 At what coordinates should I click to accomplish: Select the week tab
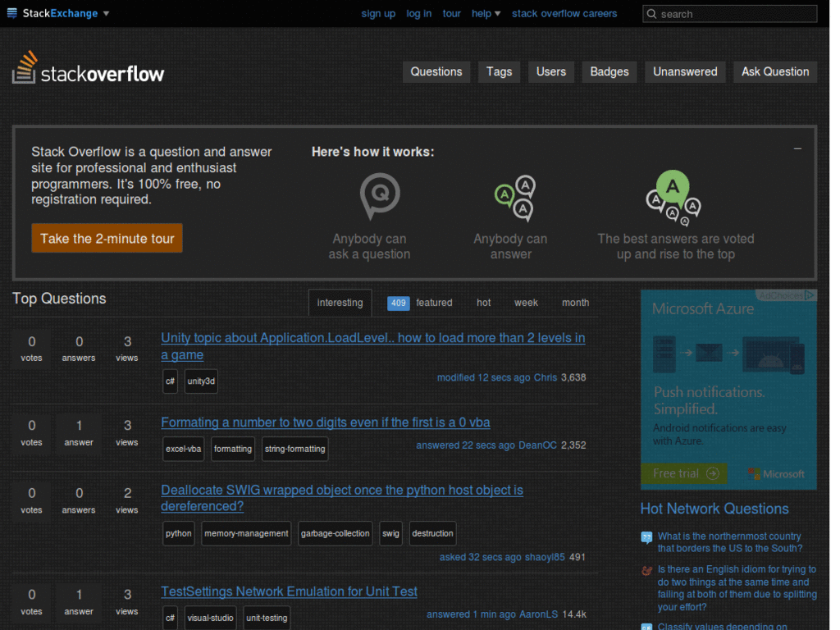(526, 303)
